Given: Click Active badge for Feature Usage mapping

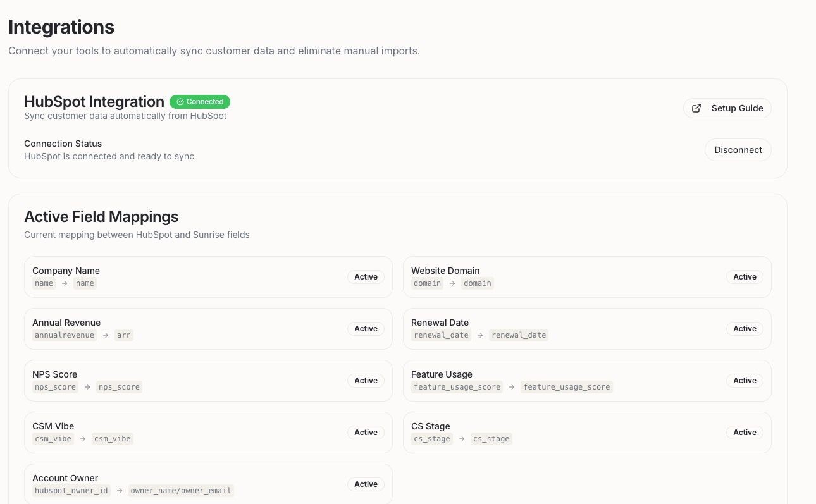Looking at the screenshot, I should click(745, 381).
